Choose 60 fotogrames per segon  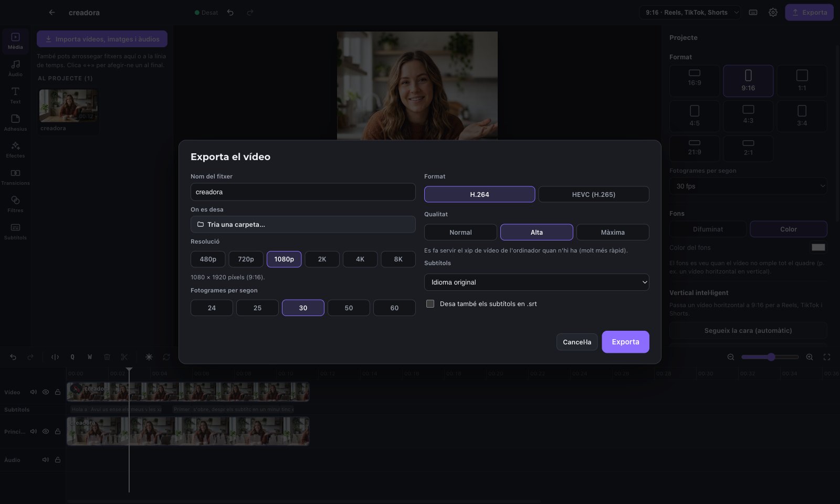click(x=394, y=308)
